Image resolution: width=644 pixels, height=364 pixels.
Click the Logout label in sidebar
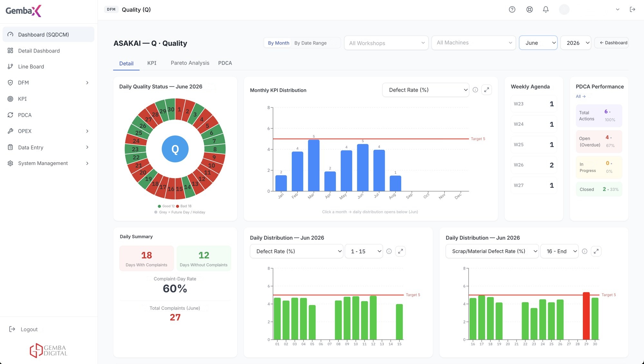point(29,329)
